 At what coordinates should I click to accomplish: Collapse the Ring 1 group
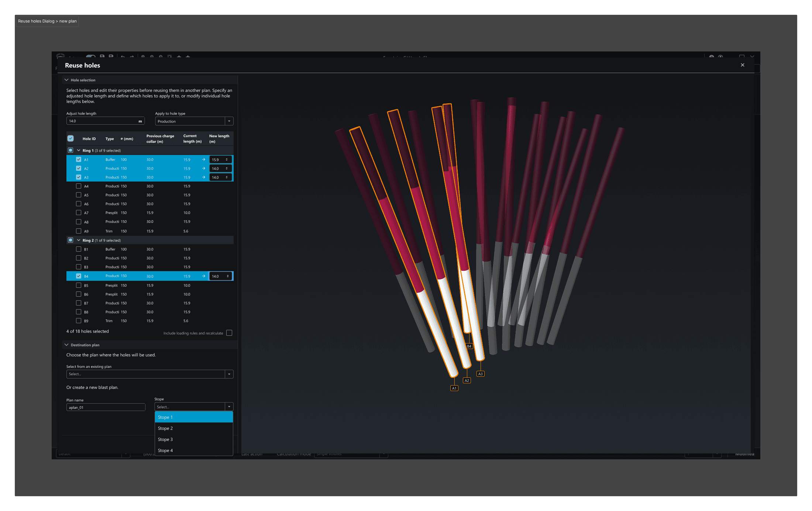(79, 151)
